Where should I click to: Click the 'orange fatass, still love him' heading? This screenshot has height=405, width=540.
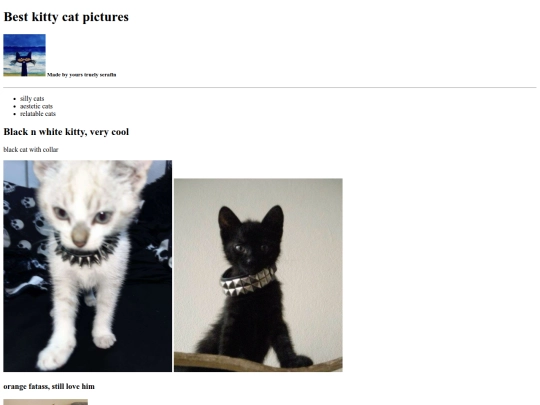click(x=49, y=386)
